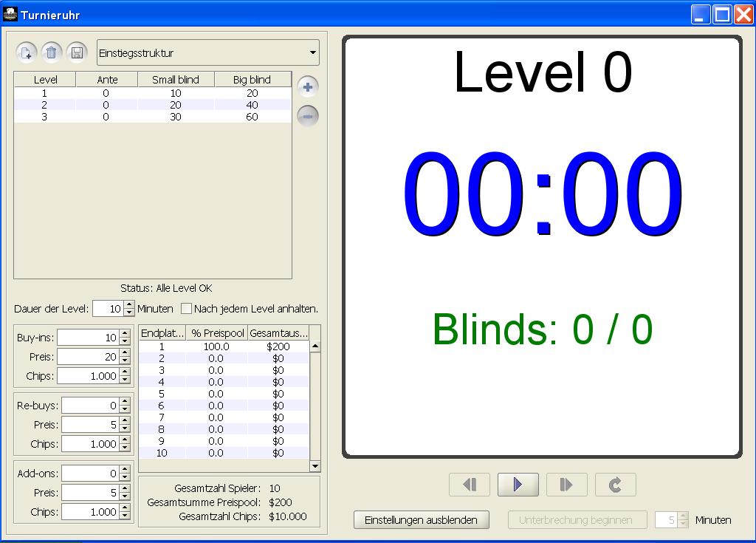Select Big blind 60 cell
Image resolution: width=756 pixels, height=543 pixels.
click(x=252, y=117)
